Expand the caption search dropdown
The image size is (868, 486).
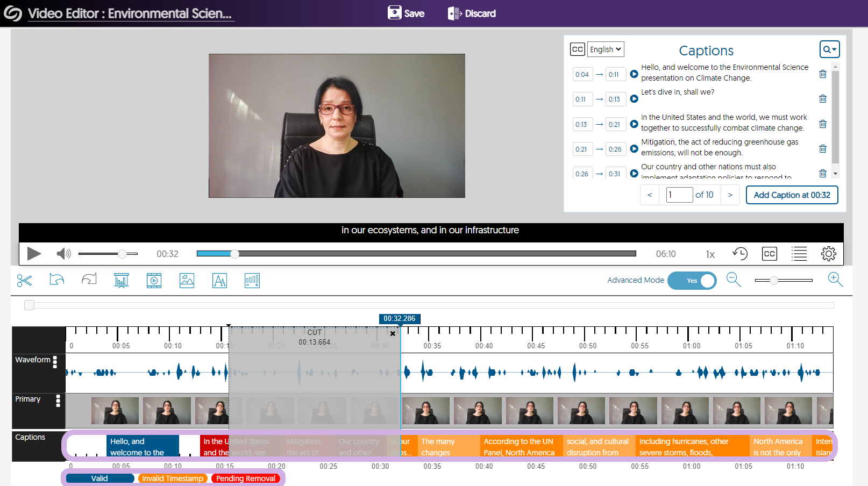coord(829,49)
